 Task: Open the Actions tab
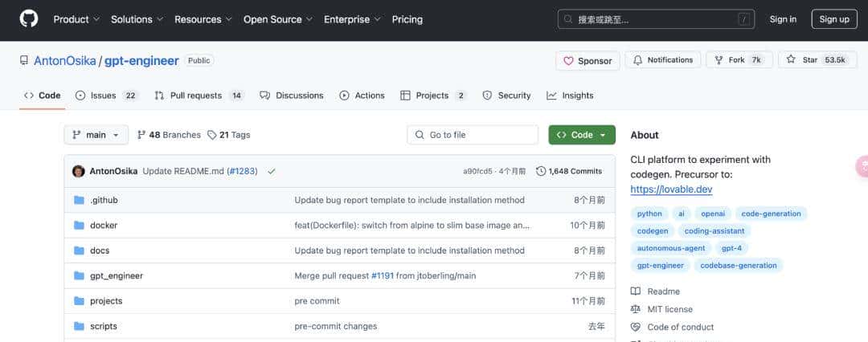[362, 96]
